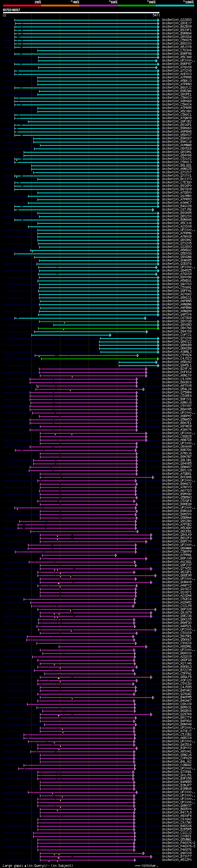Click hit label UniRef100_C4J5Z3
Image resolution: width=197 pixels, height=868 pixels.
(x=177, y=358)
